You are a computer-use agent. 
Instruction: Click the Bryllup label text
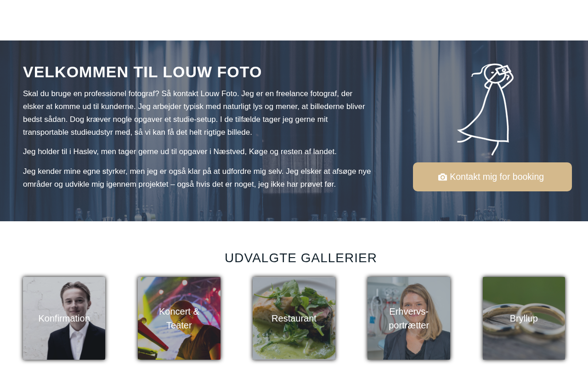pyautogui.click(x=524, y=318)
